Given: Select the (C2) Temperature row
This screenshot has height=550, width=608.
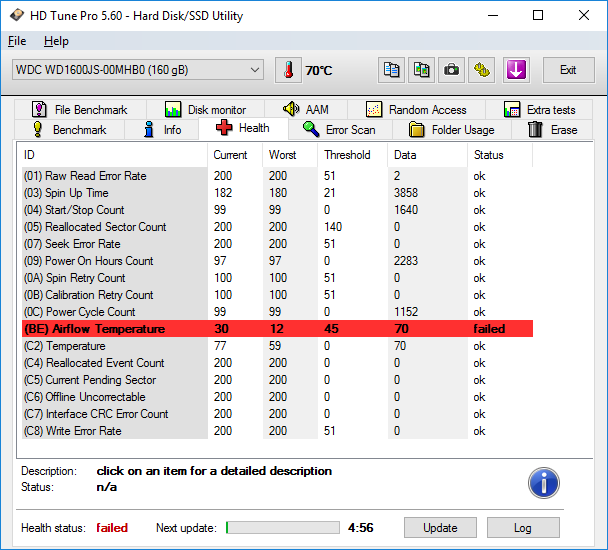Looking at the screenshot, I should (277, 346).
